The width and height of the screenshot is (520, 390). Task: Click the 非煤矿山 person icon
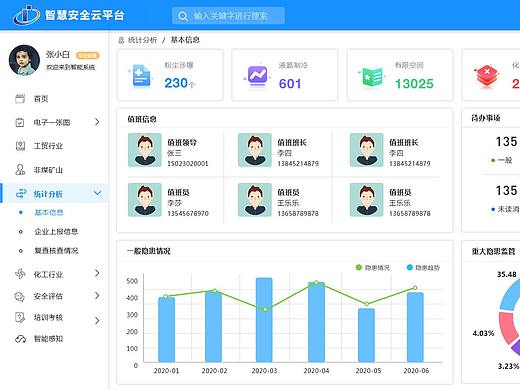(20, 170)
